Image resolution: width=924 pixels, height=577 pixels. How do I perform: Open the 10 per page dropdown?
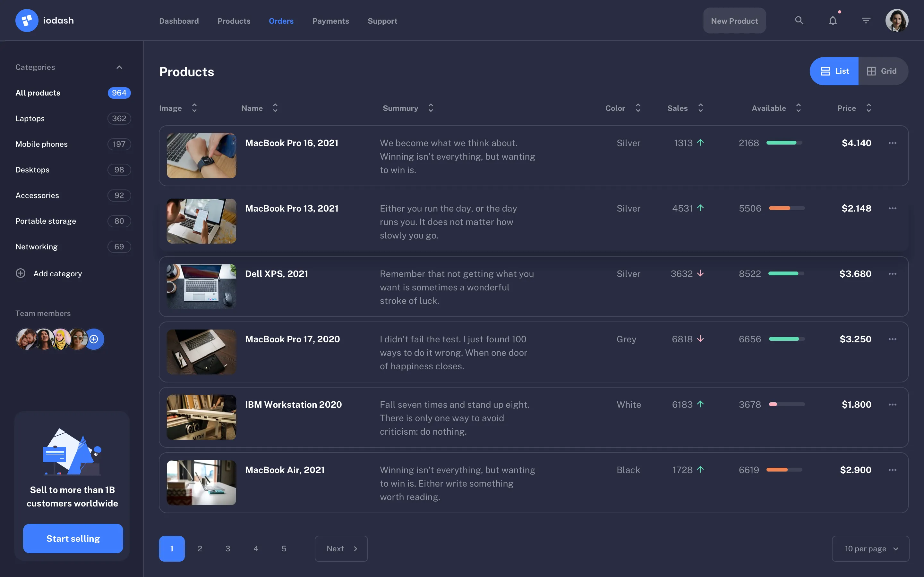[x=870, y=548]
